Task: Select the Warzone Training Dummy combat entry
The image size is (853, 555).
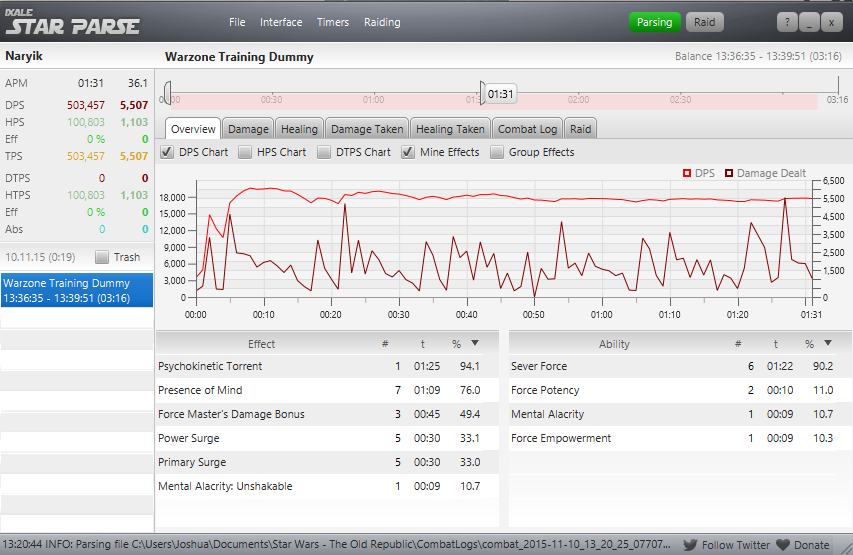Action: (77, 291)
